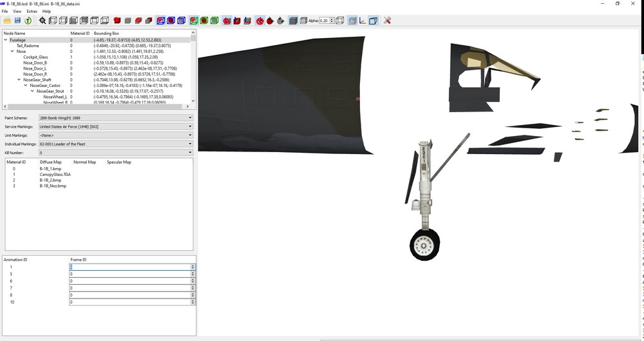
Task: Click the save floppy disk icon
Action: coord(17,21)
